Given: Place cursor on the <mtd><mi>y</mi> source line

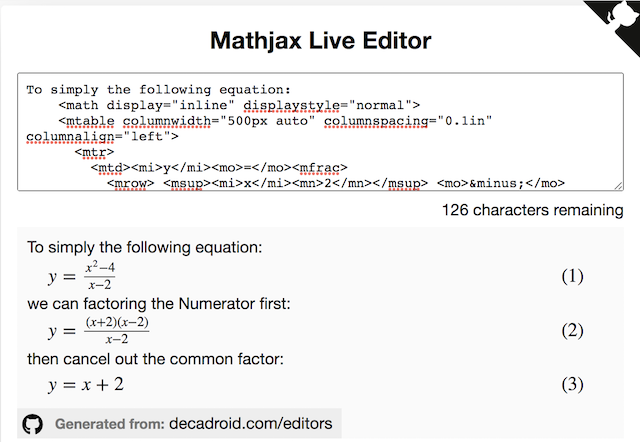Looking at the screenshot, I should 219,168.
